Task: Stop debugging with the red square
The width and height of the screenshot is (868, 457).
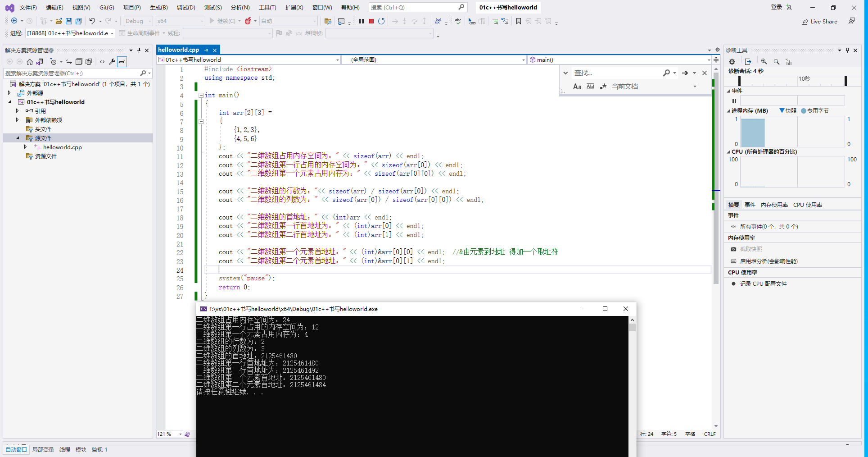Action: tap(371, 21)
